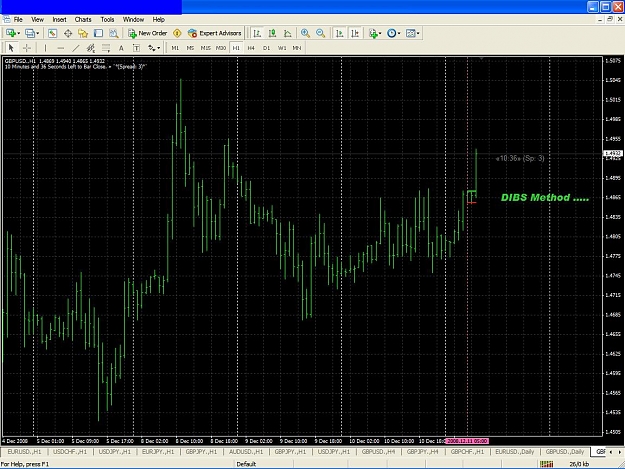The height and width of the screenshot is (469, 625).
Task: Switch to the USDCHF.,H1 chart tab
Action: pyautogui.click(x=70, y=451)
